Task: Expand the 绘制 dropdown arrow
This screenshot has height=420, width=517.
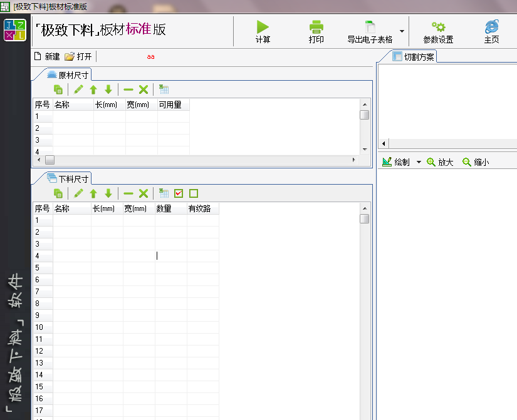Action: (x=419, y=162)
